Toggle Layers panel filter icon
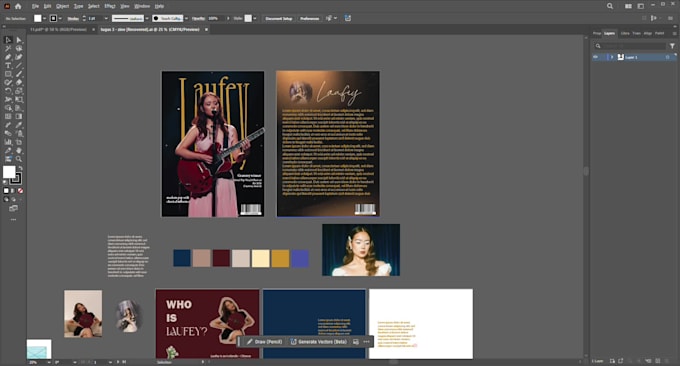680x366 pixels. pos(672,46)
